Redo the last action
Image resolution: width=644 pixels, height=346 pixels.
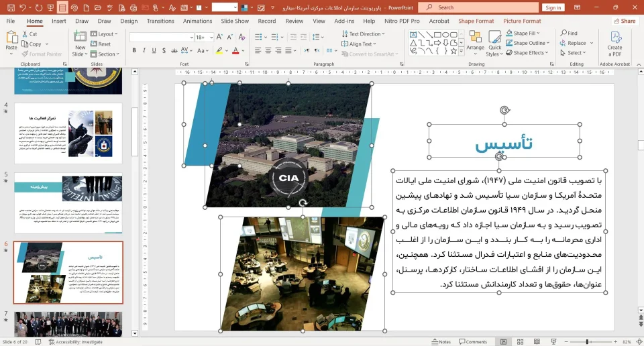point(39,7)
